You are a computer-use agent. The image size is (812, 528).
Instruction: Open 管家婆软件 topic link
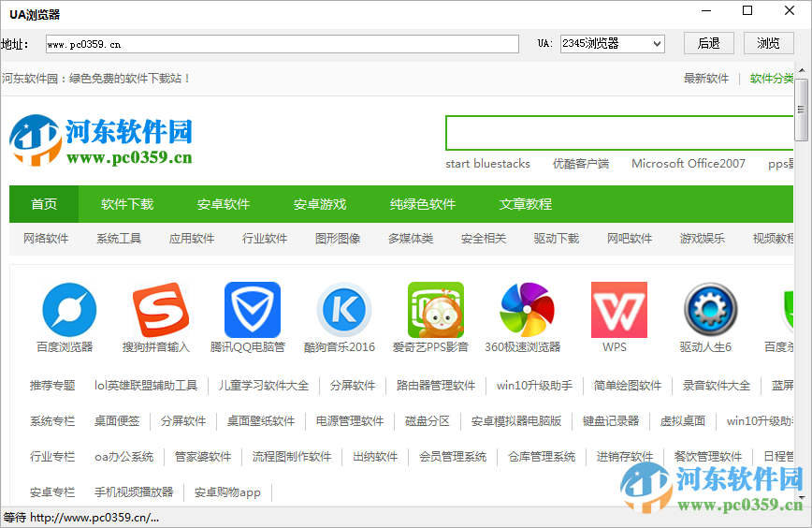(x=202, y=457)
